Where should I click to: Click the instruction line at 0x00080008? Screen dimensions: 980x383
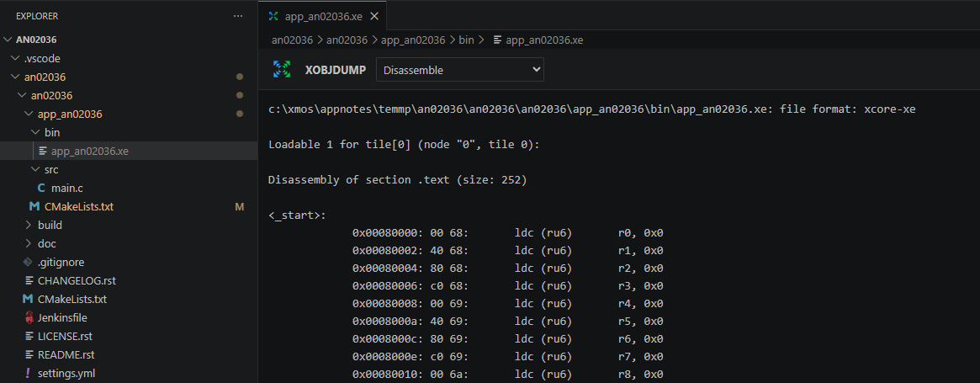[507, 304]
